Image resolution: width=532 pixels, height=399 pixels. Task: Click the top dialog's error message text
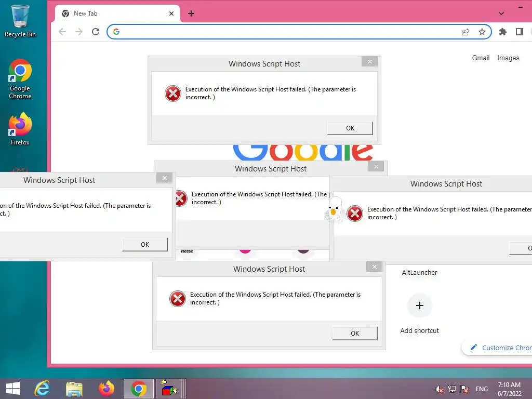tap(270, 94)
